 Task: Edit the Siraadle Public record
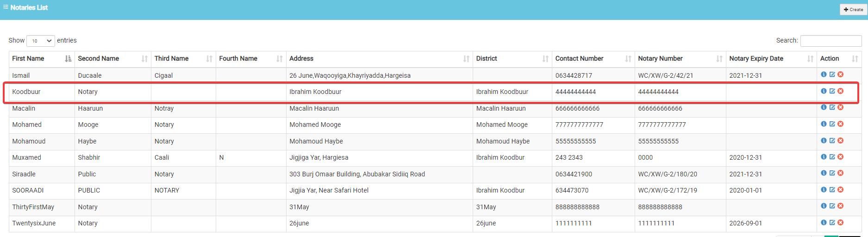pyautogui.click(x=832, y=173)
